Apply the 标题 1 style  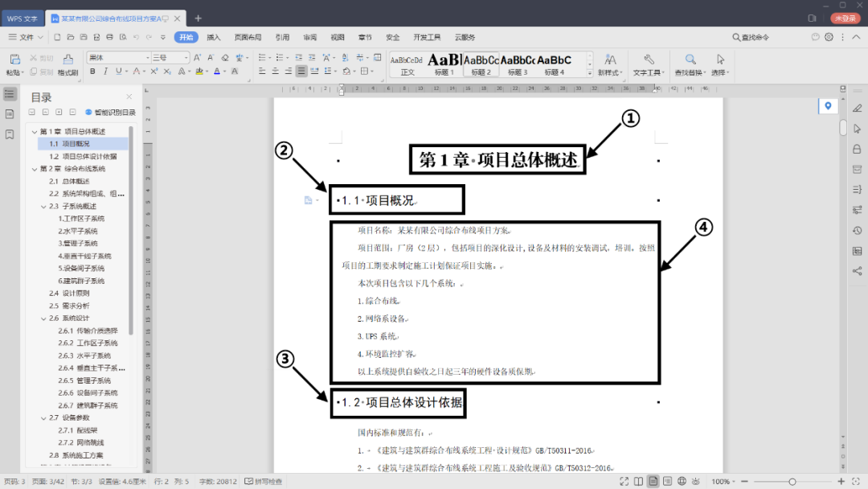(x=444, y=64)
